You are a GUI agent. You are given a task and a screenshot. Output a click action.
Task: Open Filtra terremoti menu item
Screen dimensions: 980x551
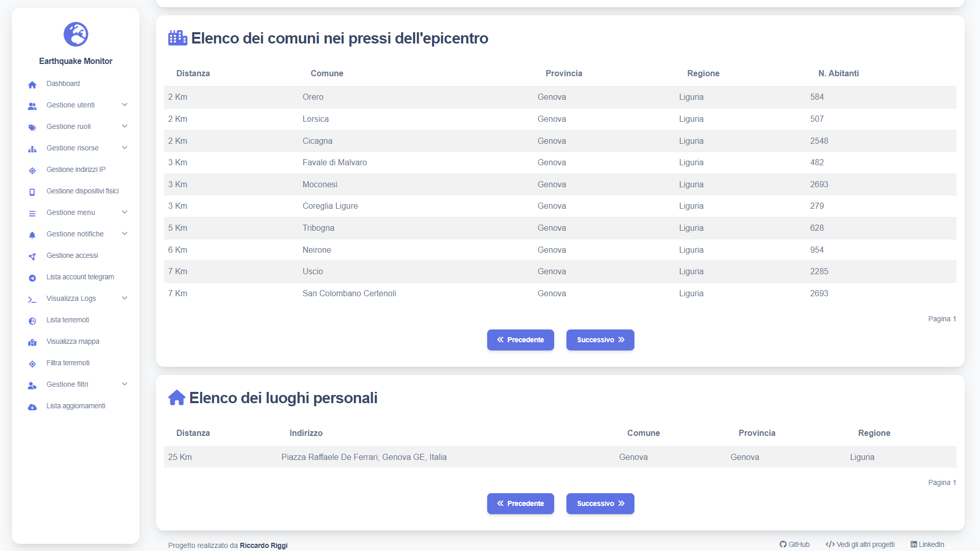[x=68, y=363]
